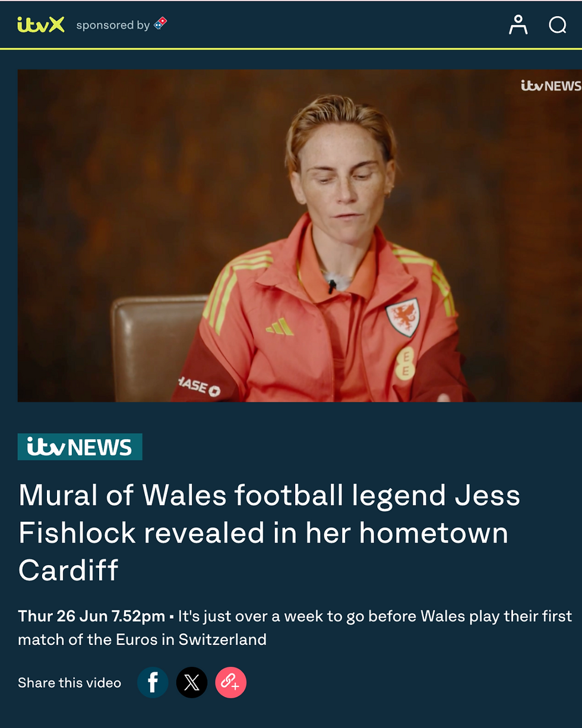Click the 'Thur 26 Jun 7.52pm' timestamp

91,616
